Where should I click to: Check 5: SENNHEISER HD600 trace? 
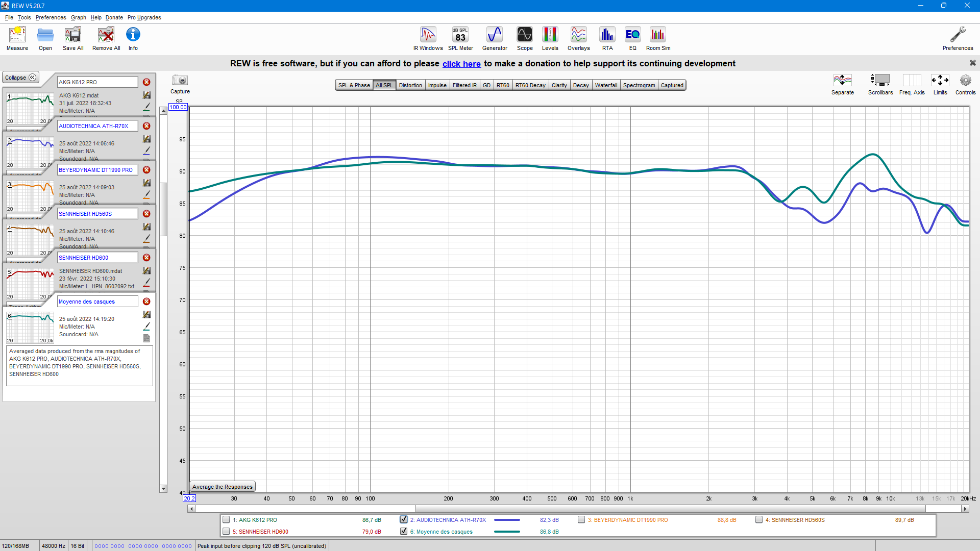pos(226,532)
